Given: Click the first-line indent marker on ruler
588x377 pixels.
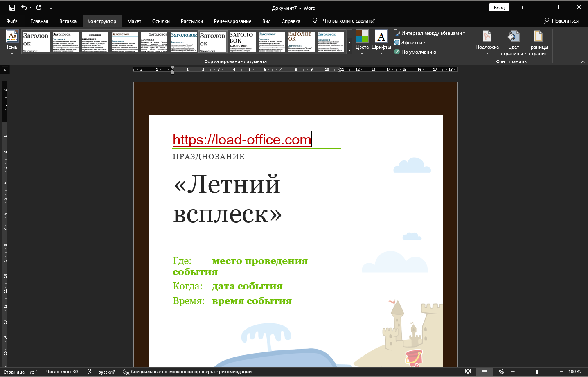Looking at the screenshot, I should (172, 68).
